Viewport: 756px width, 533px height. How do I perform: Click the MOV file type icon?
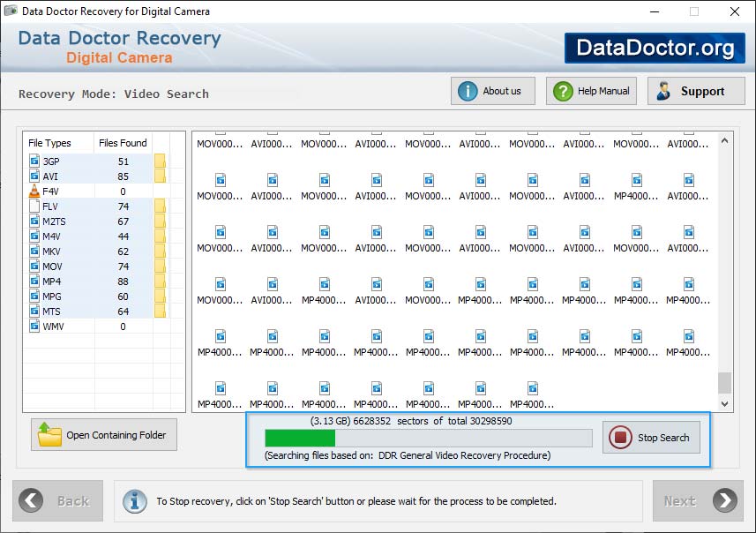tap(34, 266)
